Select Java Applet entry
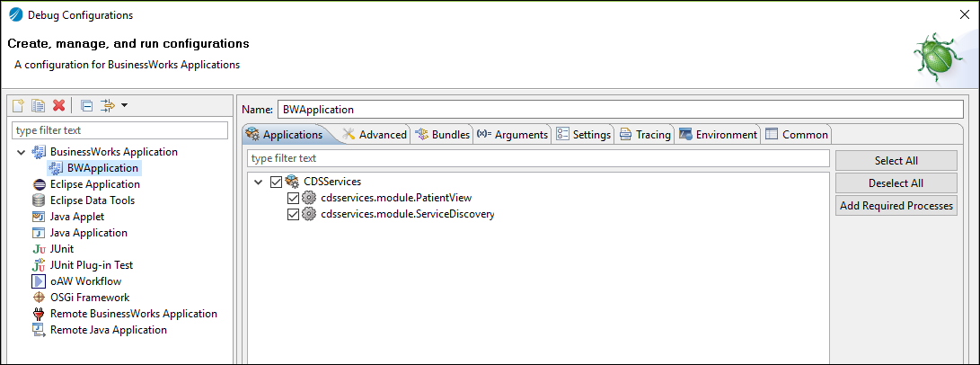 [77, 217]
